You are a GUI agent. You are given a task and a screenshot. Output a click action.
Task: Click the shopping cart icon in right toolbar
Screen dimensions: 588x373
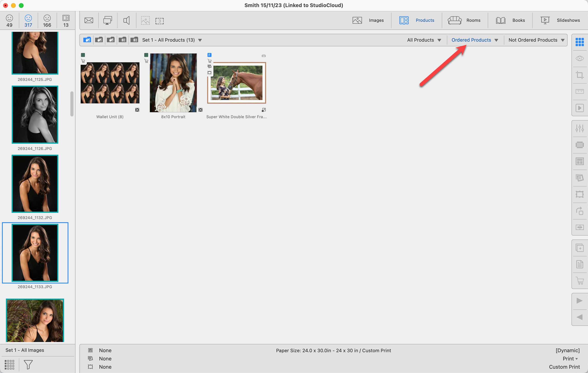[x=579, y=281]
